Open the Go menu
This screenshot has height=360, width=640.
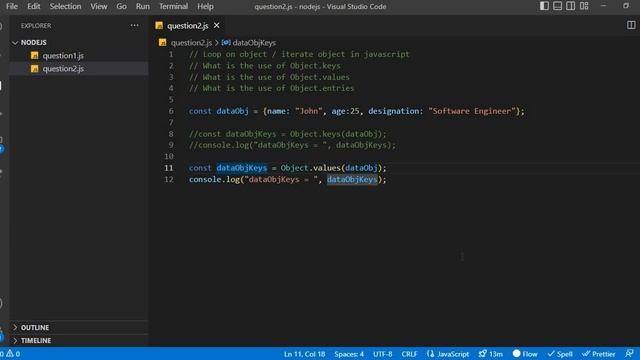tap(121, 6)
